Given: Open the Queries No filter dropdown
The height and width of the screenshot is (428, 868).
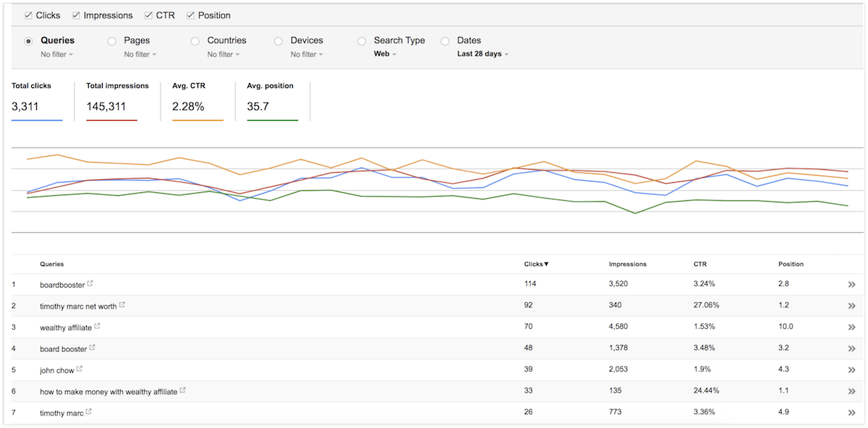Looking at the screenshot, I should click(x=57, y=54).
